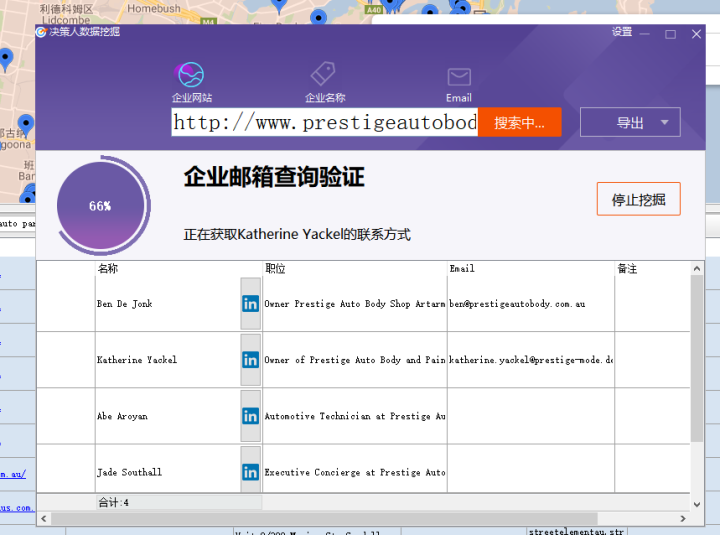Click the app logo in title bar

41,32
